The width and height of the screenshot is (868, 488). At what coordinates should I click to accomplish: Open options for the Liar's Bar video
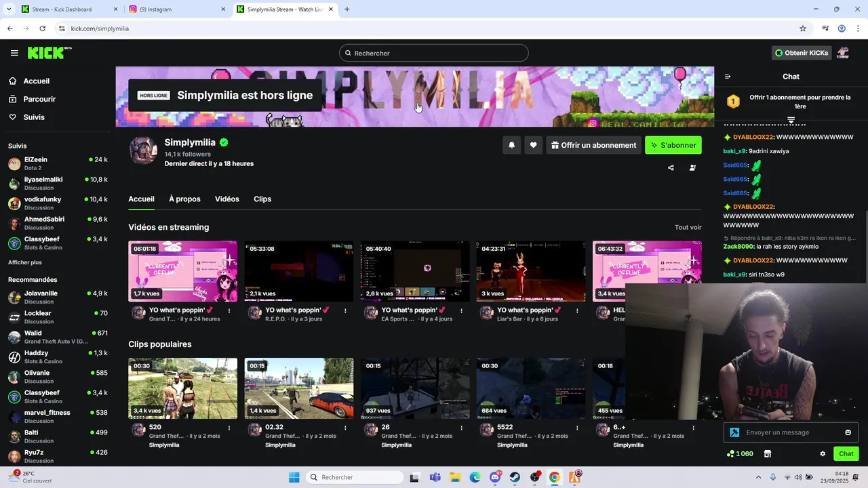[x=577, y=311]
